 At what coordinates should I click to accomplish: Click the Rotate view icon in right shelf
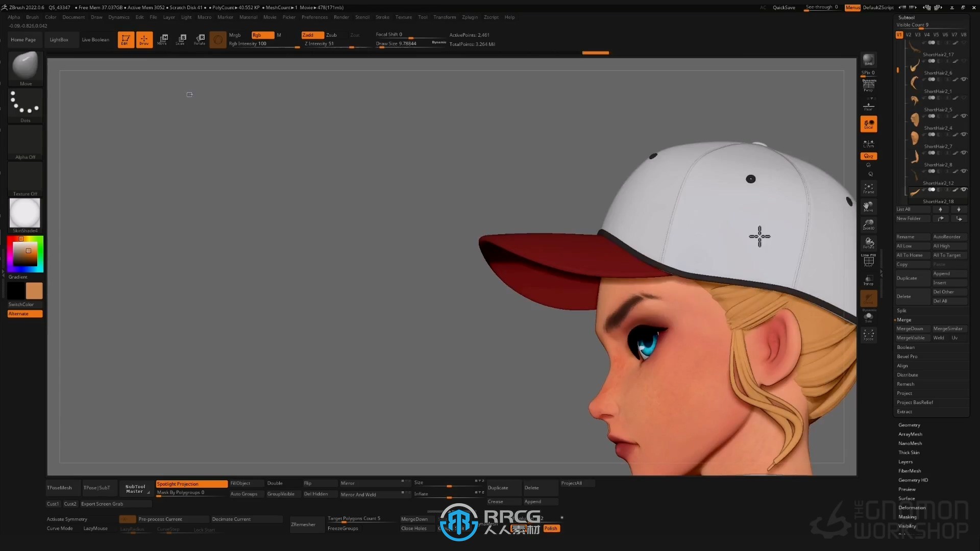coord(868,243)
